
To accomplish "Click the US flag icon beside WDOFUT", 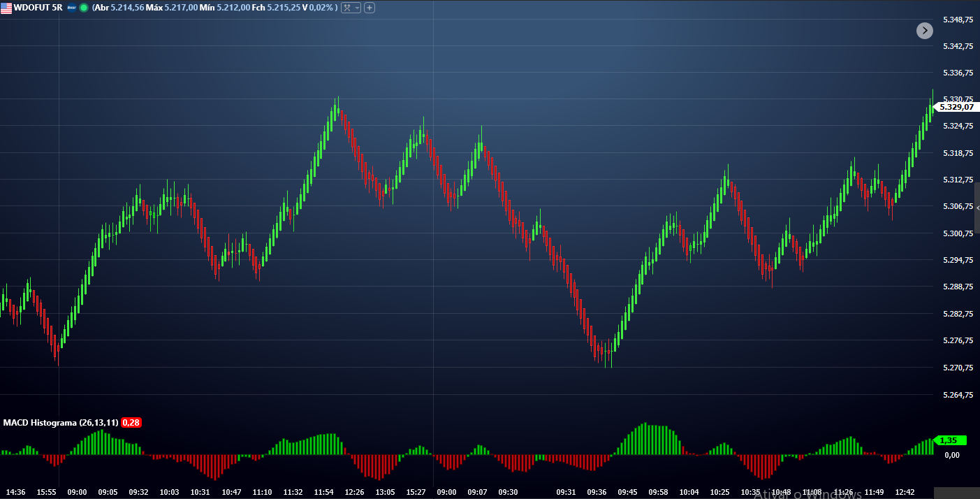I will 6,7.
